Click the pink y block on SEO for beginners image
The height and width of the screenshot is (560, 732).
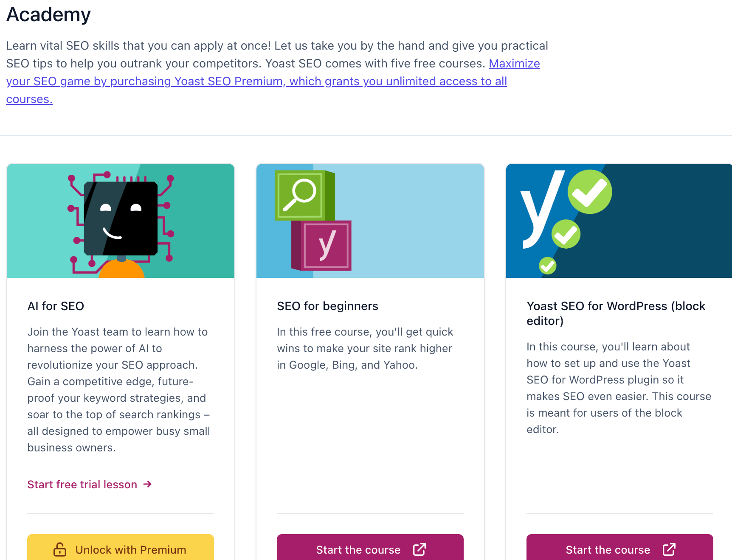click(327, 245)
